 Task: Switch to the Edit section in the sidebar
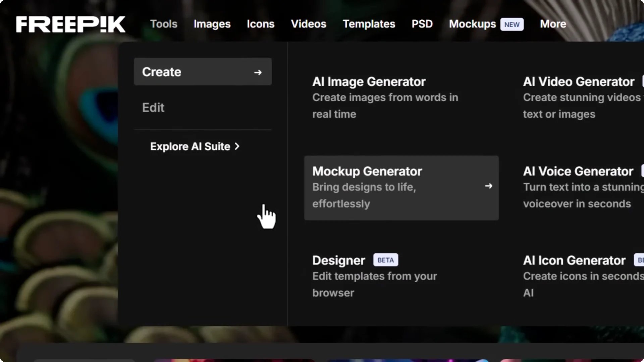[153, 107]
